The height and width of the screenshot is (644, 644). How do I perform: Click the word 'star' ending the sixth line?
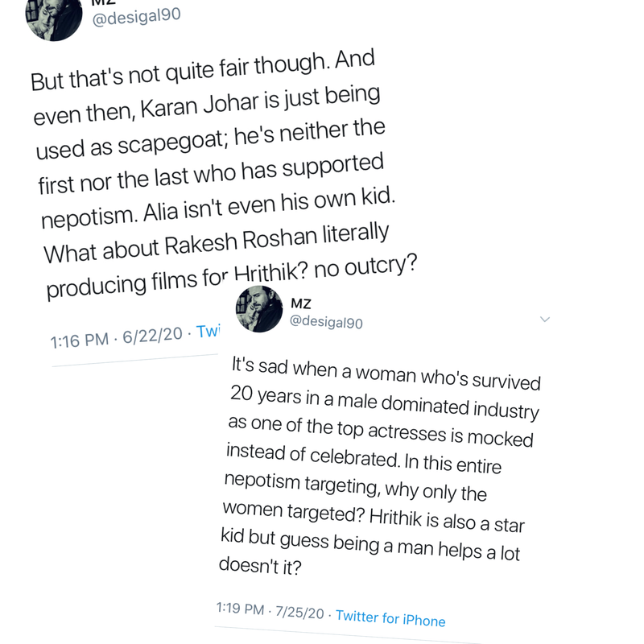[x=510, y=525]
